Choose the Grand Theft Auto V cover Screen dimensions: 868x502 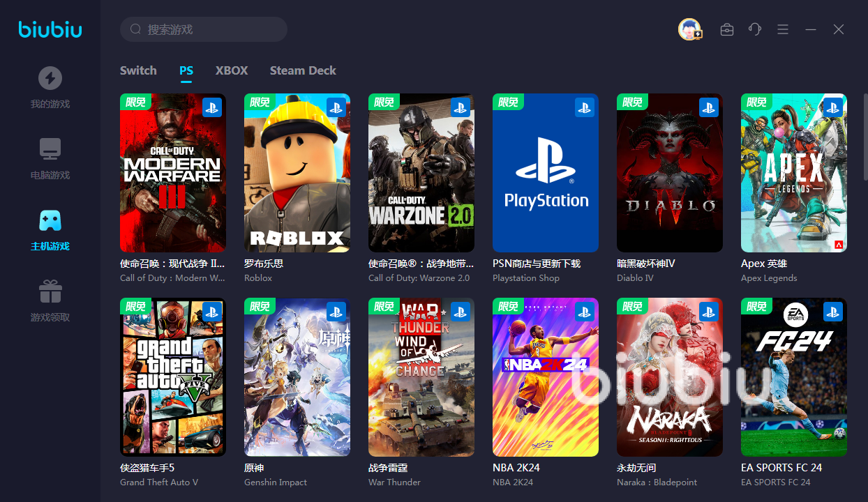(173, 377)
